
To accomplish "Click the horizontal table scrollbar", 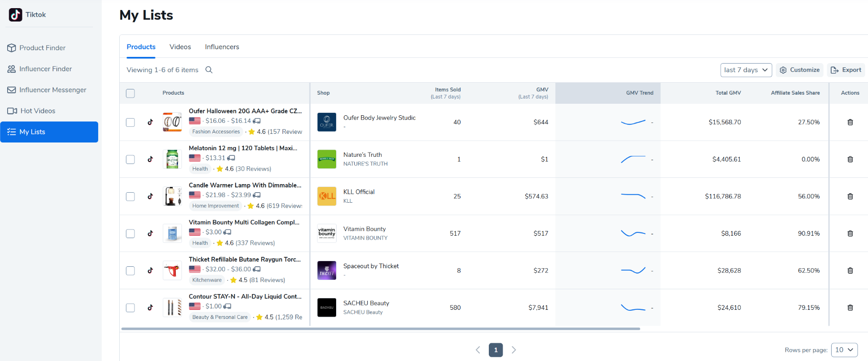I will pos(381,329).
